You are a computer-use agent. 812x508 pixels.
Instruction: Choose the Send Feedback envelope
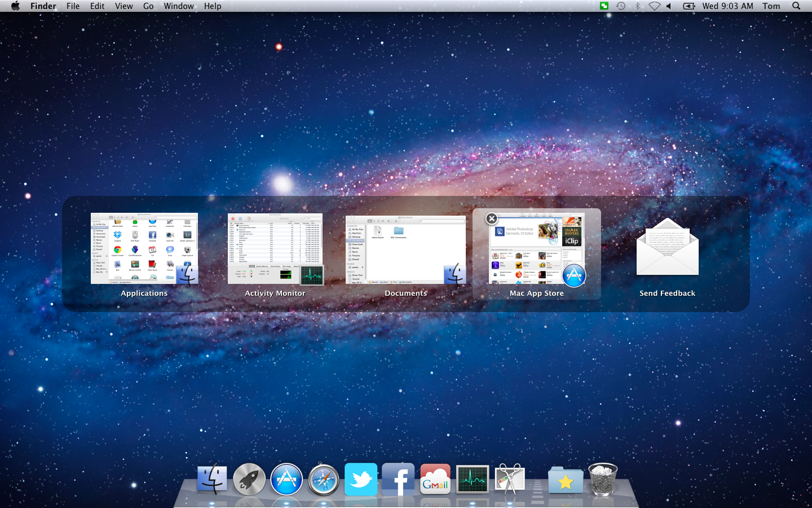(667, 248)
